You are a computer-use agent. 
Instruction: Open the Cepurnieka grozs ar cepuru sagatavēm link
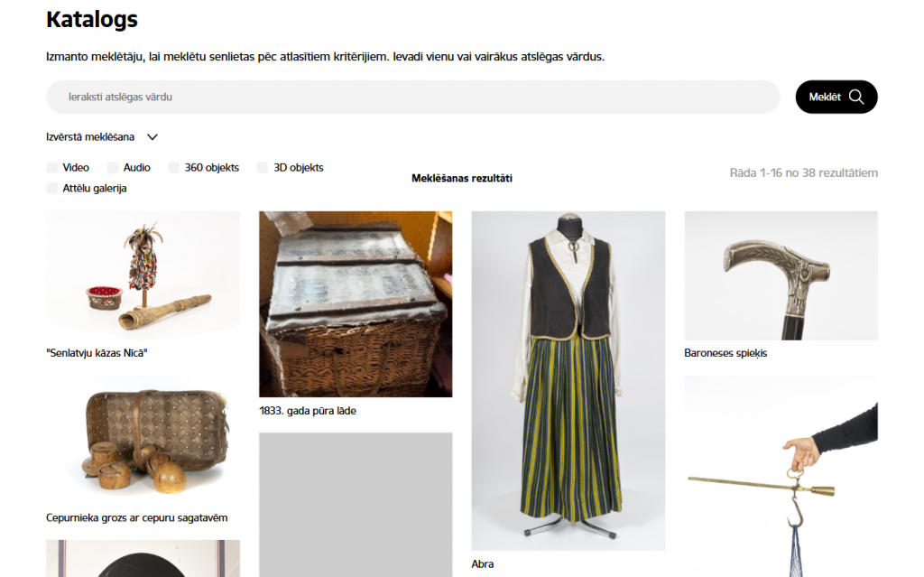pos(136,517)
